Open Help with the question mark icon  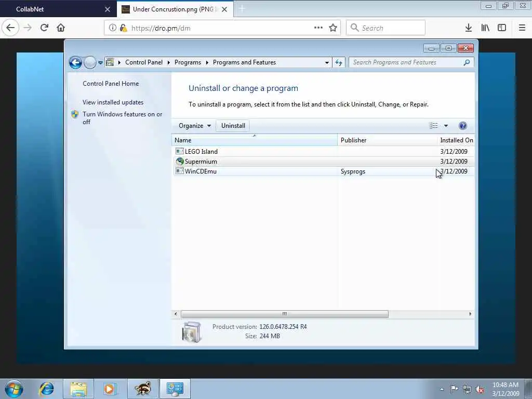coord(463,126)
